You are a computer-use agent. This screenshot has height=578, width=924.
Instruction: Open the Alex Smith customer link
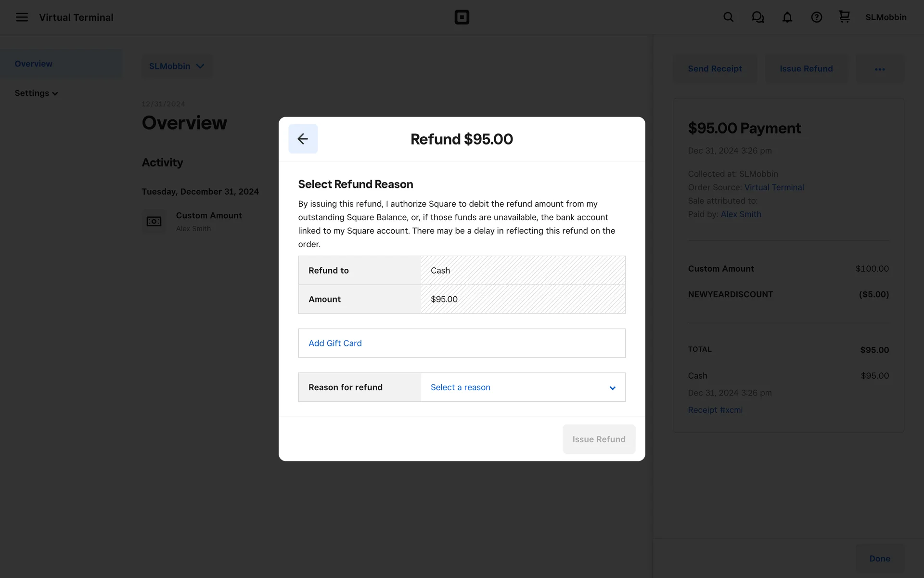tap(741, 214)
